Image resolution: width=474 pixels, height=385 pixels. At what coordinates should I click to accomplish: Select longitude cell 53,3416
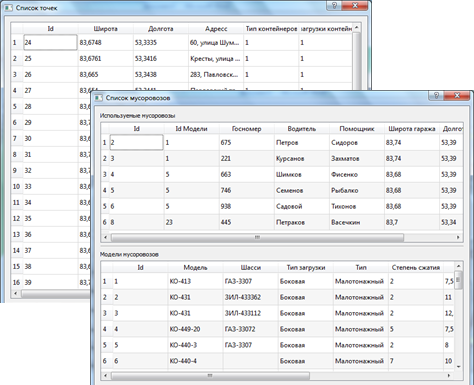[x=161, y=58]
